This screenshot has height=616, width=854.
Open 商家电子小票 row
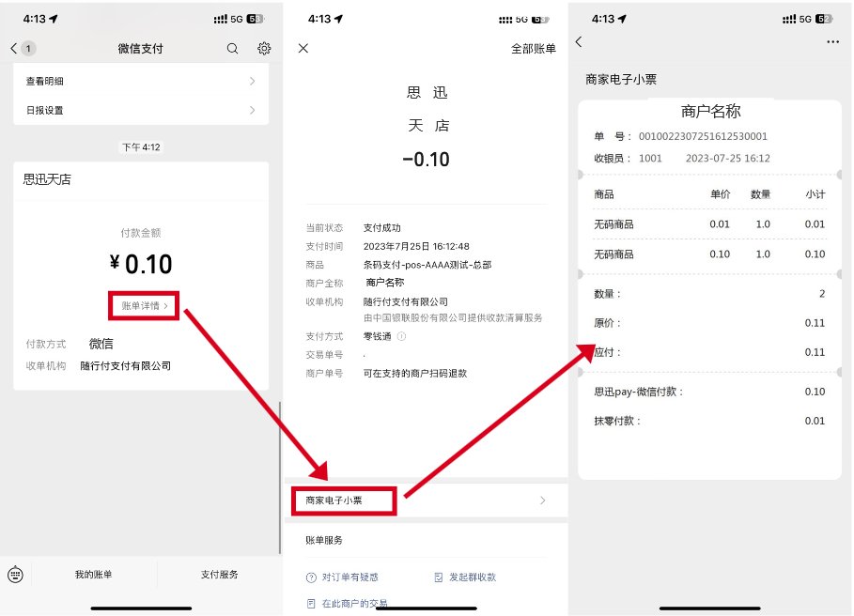[426, 500]
